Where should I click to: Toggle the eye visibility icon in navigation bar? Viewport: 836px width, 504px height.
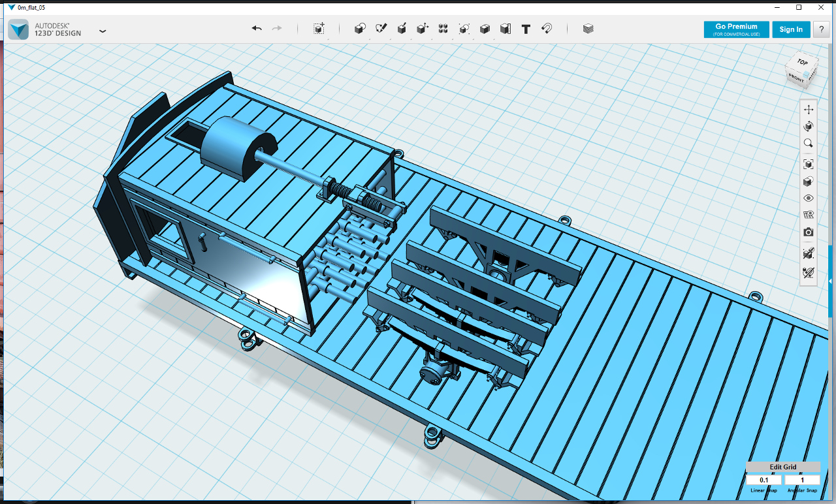point(809,198)
